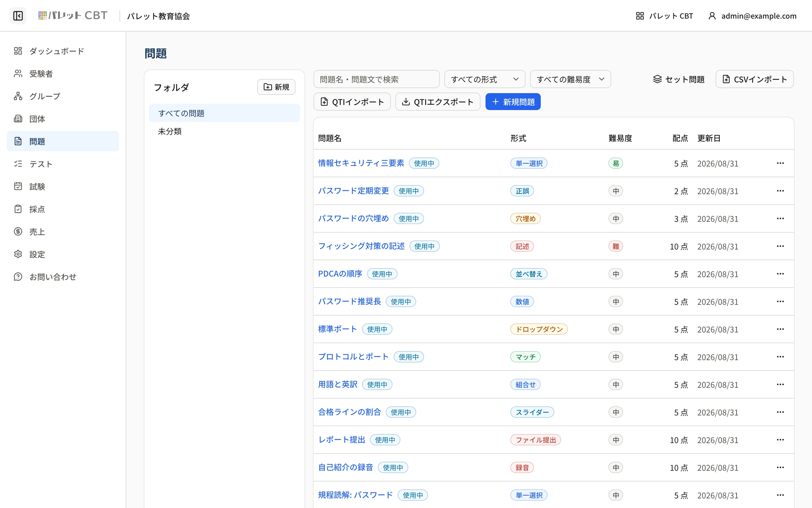
Task: Open more options for 合格ラインの割合 row
Action: tap(780, 412)
